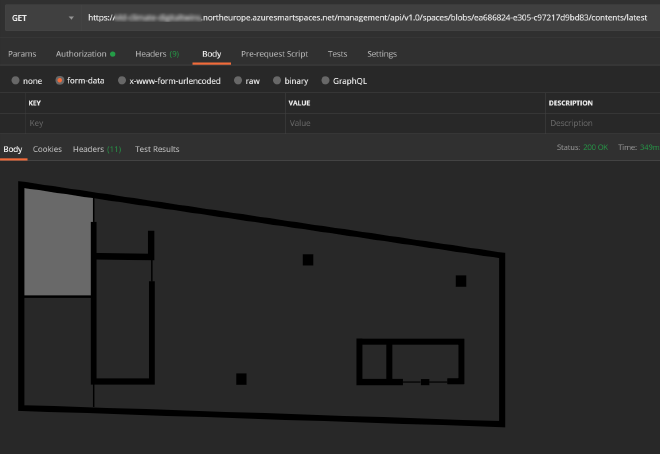Click the response time value
The image size is (660, 454).
click(649, 147)
